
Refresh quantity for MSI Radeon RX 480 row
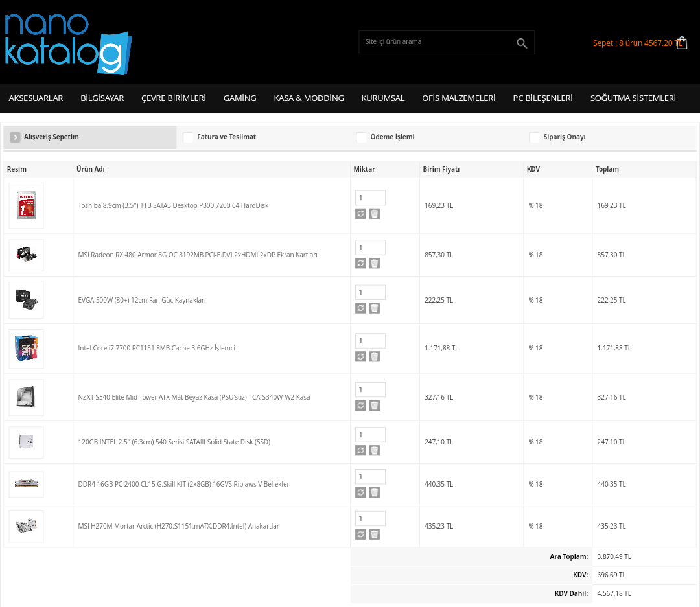(360, 263)
